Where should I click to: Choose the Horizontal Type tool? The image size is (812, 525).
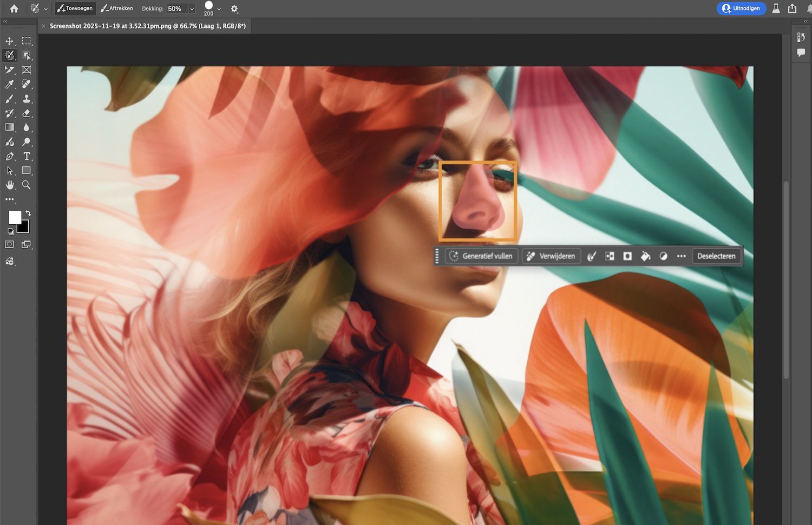point(26,156)
